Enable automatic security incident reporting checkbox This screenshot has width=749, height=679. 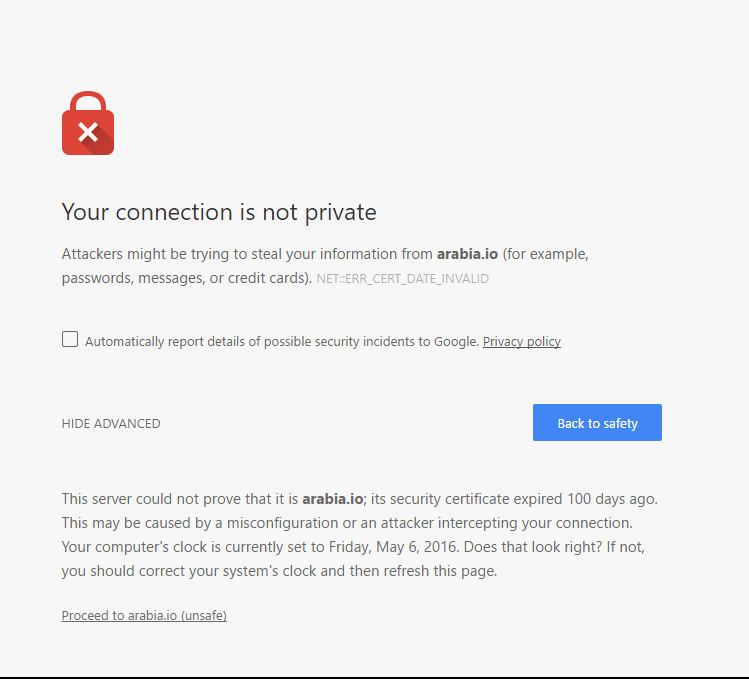pos(70,339)
